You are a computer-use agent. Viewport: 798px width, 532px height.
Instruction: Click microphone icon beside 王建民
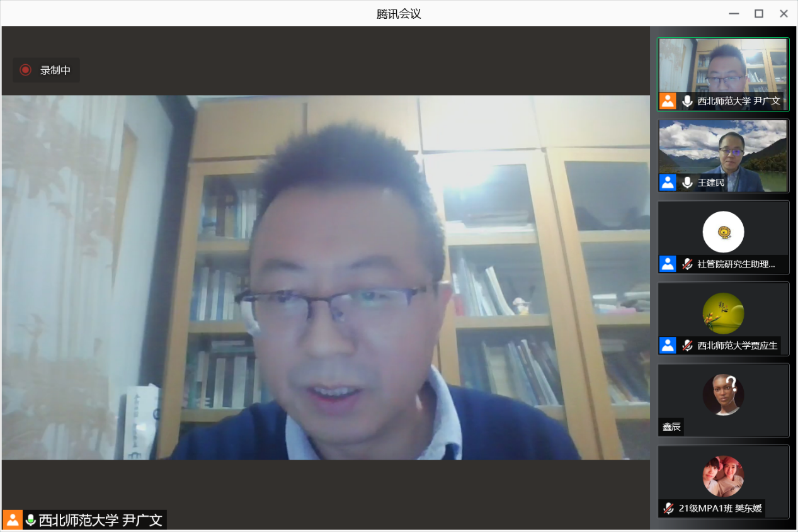[687, 183]
